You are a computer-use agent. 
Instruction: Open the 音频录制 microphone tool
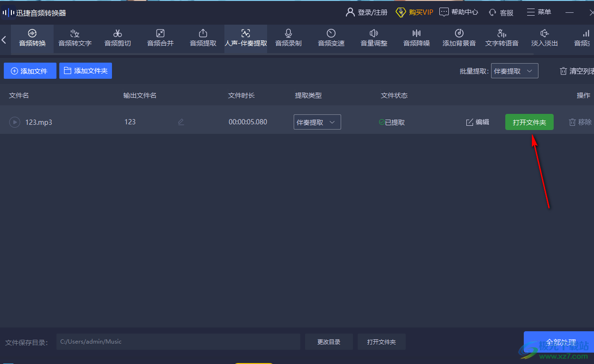coord(288,38)
